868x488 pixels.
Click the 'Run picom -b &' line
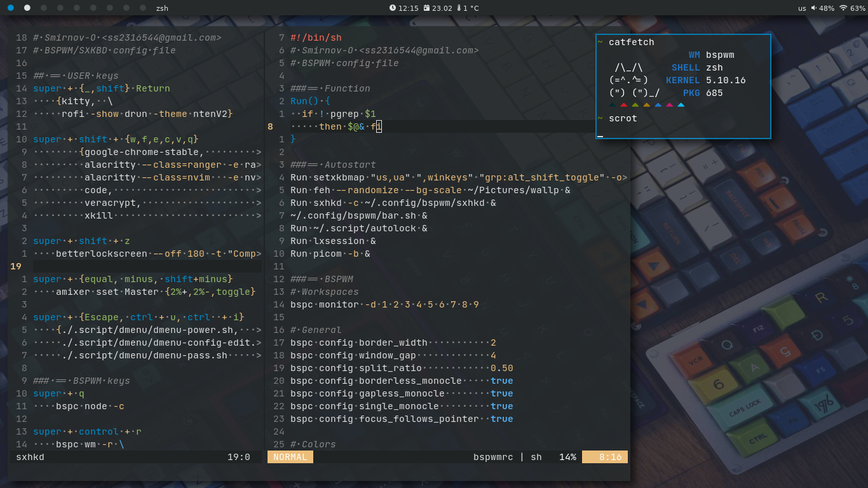[x=330, y=254]
